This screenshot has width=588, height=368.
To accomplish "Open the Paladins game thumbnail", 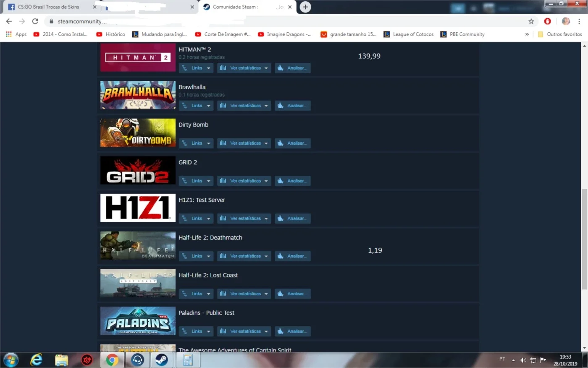I will pyautogui.click(x=138, y=321).
